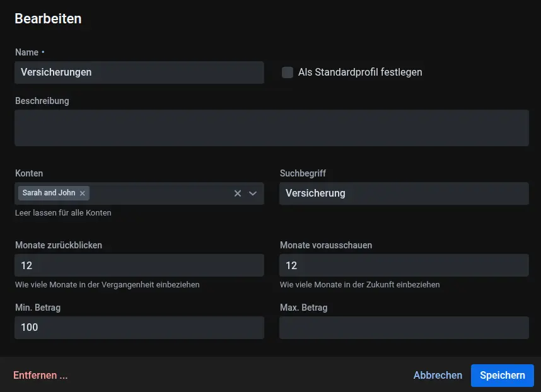This screenshot has height=392, width=541.
Task: Focus the "Monate zurückblicken" number field
Action: click(139, 265)
